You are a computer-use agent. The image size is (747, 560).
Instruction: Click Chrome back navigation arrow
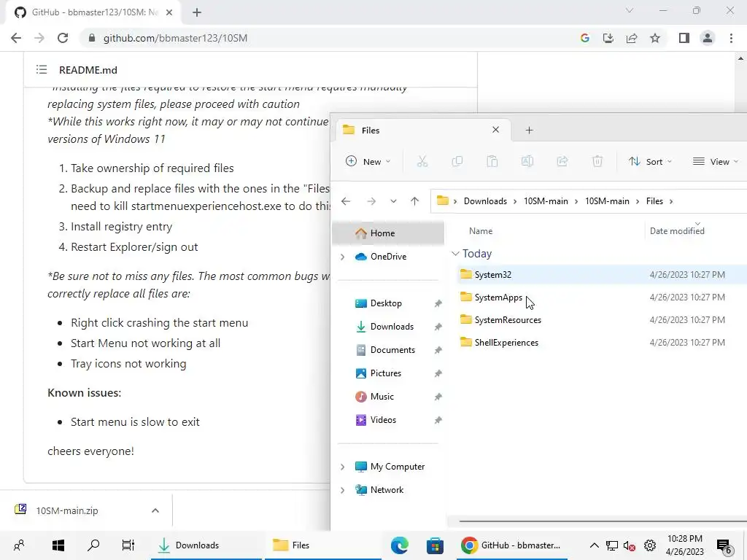pyautogui.click(x=16, y=38)
